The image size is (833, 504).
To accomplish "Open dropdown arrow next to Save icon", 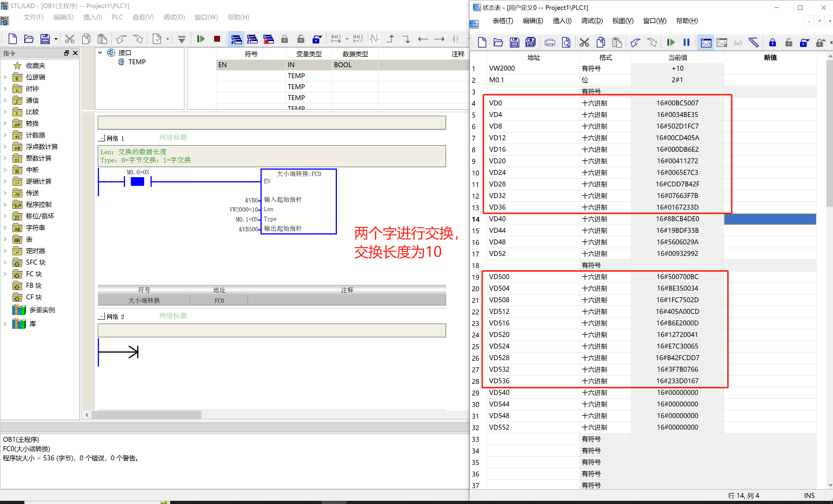I will tap(56, 40).
